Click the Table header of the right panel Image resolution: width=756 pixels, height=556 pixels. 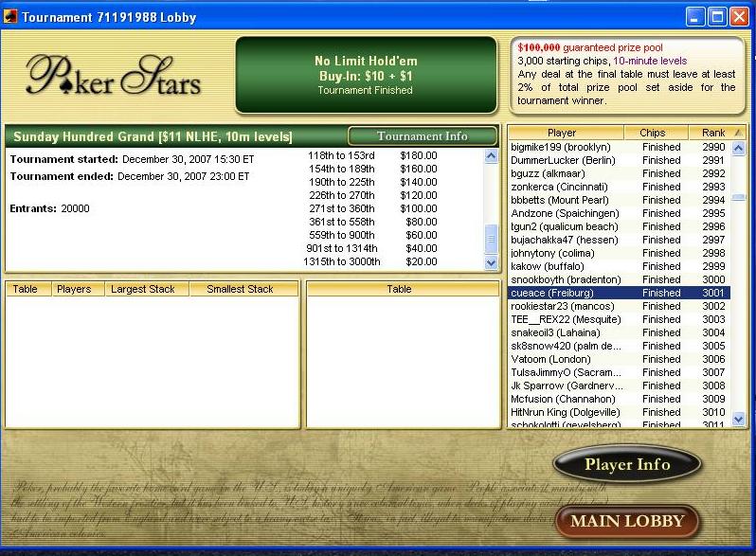[403, 289]
